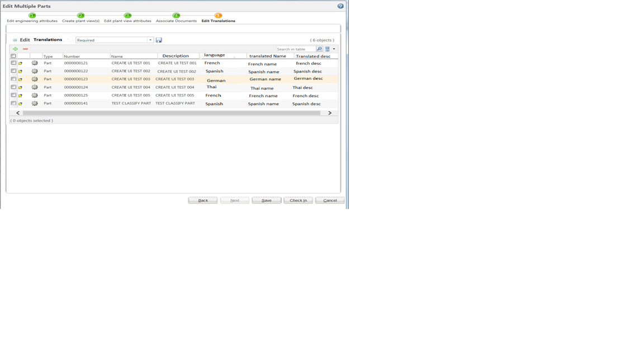
Task: Click cell 'Thai desc'
Action: [x=302, y=87]
